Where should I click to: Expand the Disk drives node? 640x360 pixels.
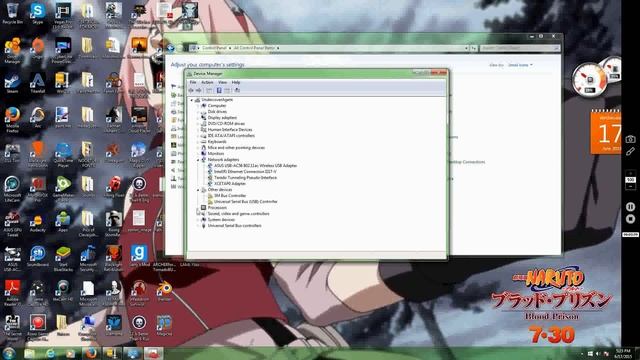(198, 111)
